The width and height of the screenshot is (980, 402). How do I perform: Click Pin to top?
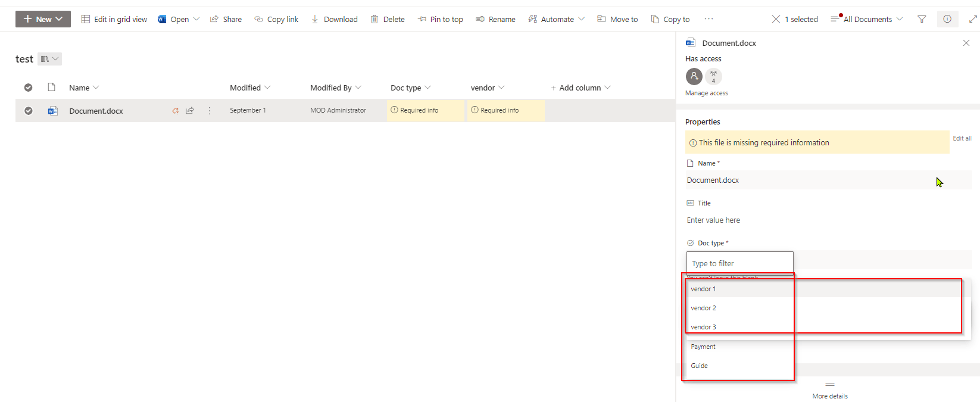[x=440, y=19]
